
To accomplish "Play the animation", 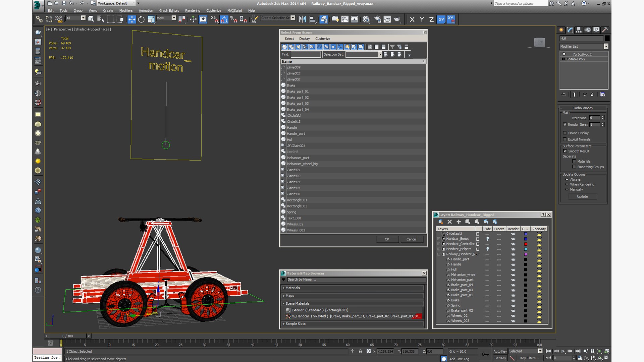I will tap(563, 351).
